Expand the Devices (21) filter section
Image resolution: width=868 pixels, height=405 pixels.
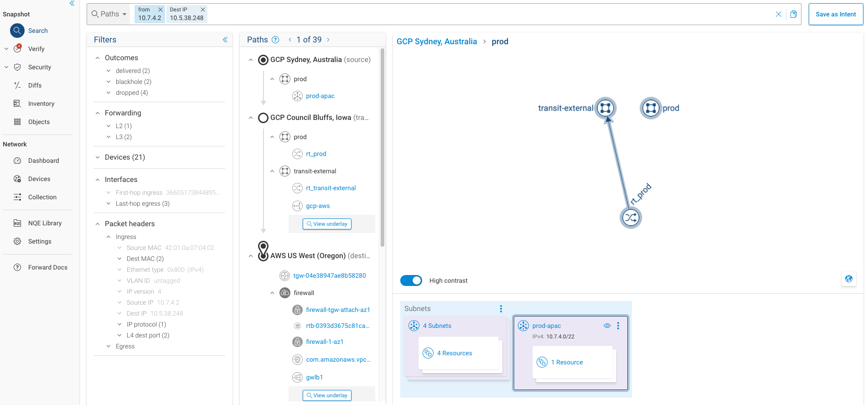(x=98, y=157)
